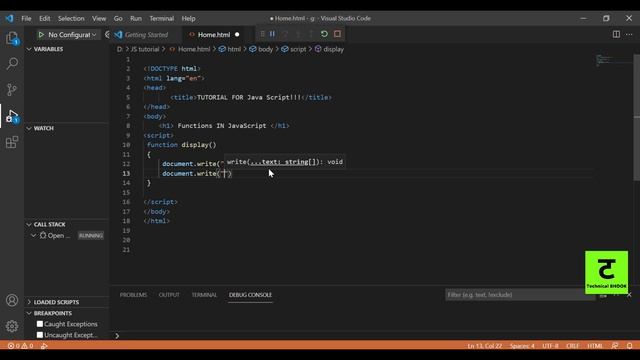Click the code minimap

point(613,60)
